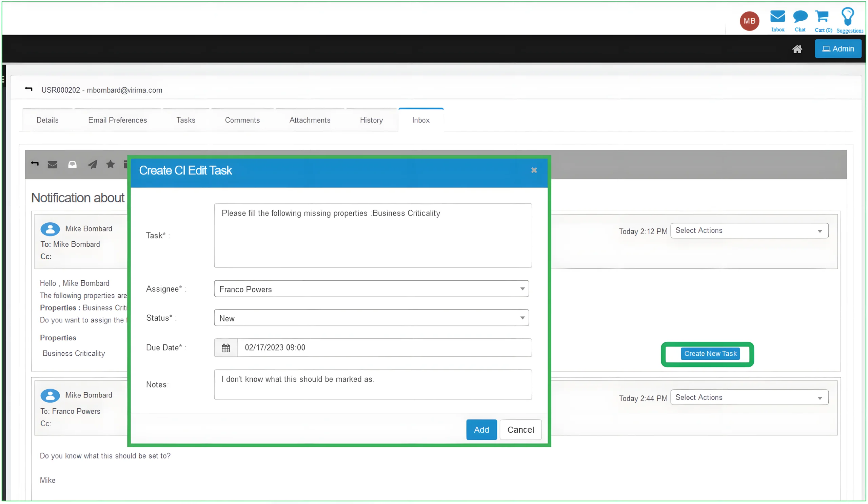This screenshot has height=504, width=868.
Task: Open the archive icon in the inbox toolbar
Action: click(72, 165)
